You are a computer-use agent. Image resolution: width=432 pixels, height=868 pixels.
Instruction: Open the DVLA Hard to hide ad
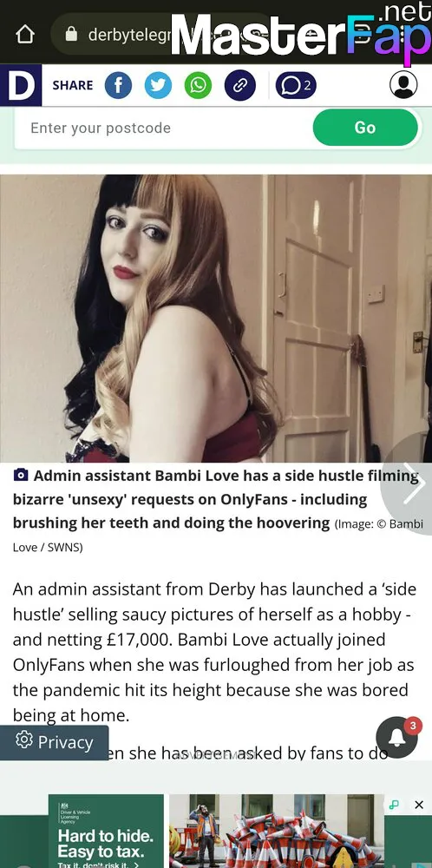pos(106,831)
